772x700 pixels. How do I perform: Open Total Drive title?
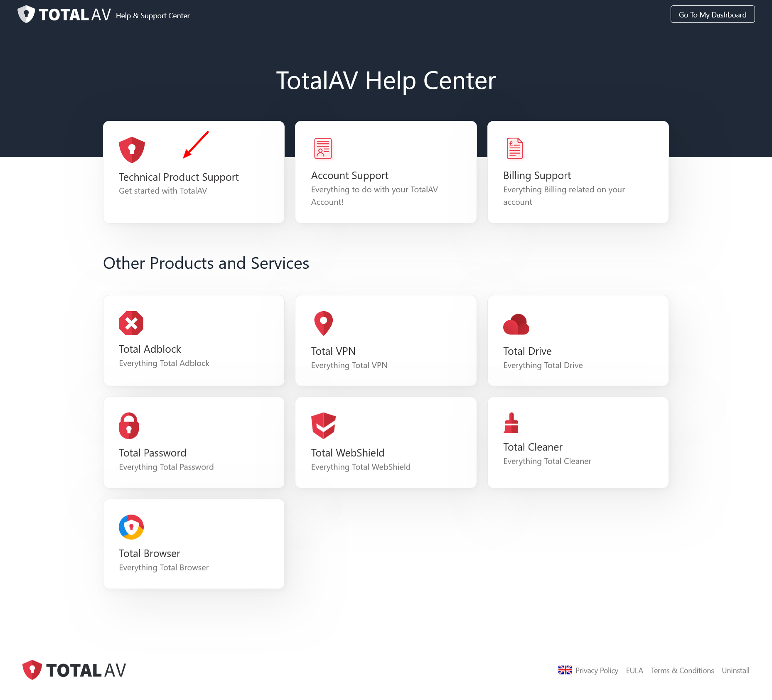point(527,351)
